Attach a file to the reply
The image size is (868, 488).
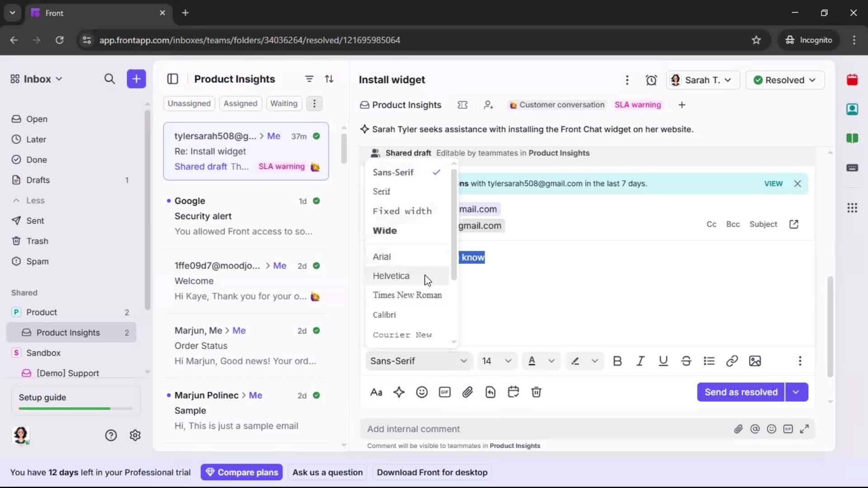468,392
